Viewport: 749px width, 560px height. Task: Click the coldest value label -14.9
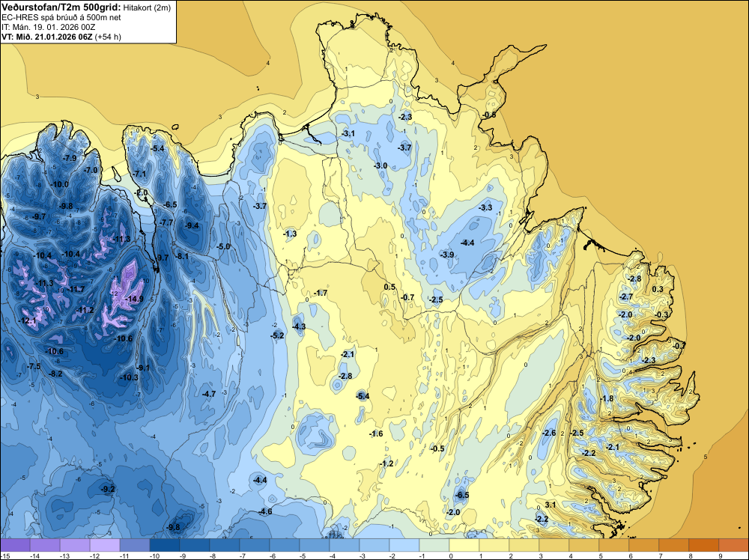(x=133, y=299)
